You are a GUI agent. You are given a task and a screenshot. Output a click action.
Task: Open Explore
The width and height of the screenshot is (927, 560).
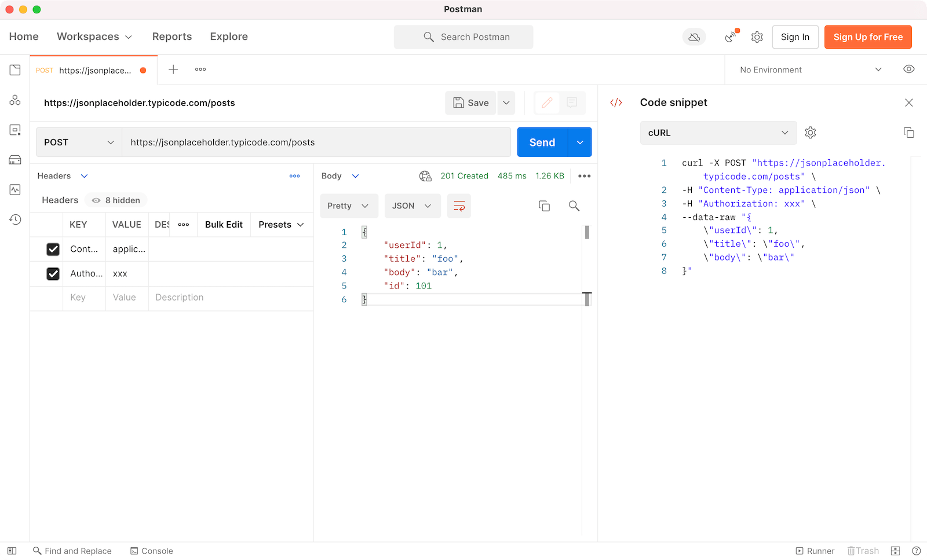click(x=229, y=36)
